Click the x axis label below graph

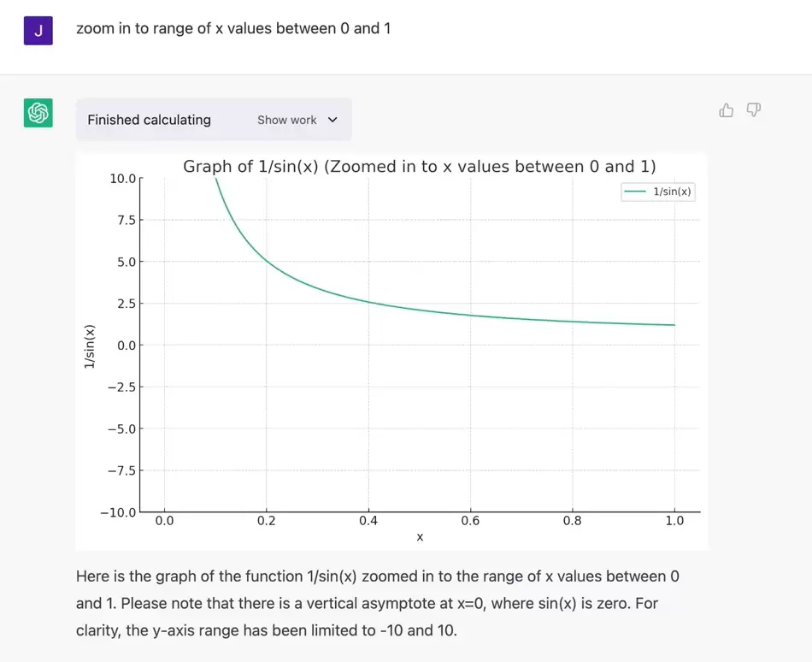coord(420,537)
